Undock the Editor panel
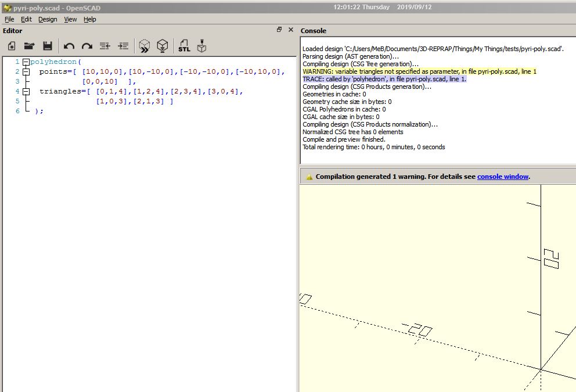 click(x=279, y=30)
